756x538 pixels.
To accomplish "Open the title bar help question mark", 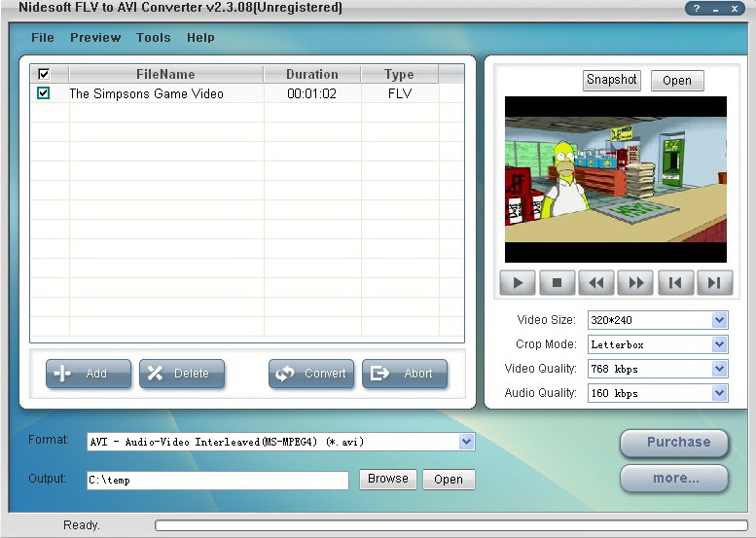I will [x=697, y=8].
